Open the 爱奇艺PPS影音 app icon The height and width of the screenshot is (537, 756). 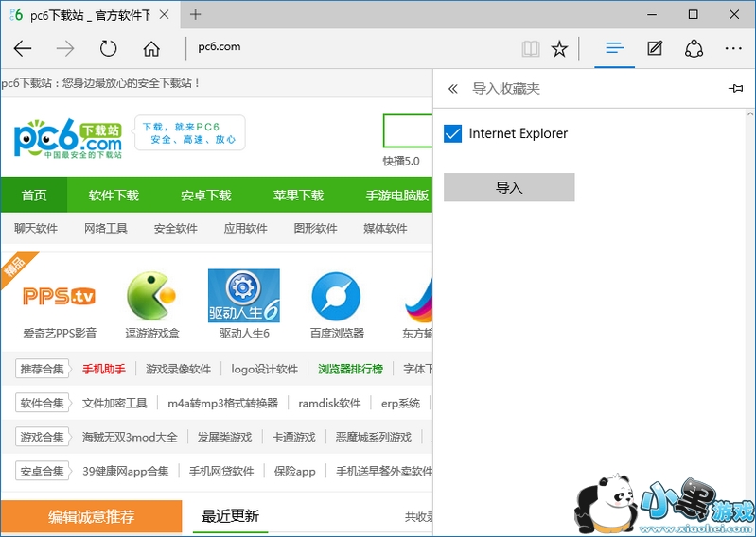(x=60, y=296)
